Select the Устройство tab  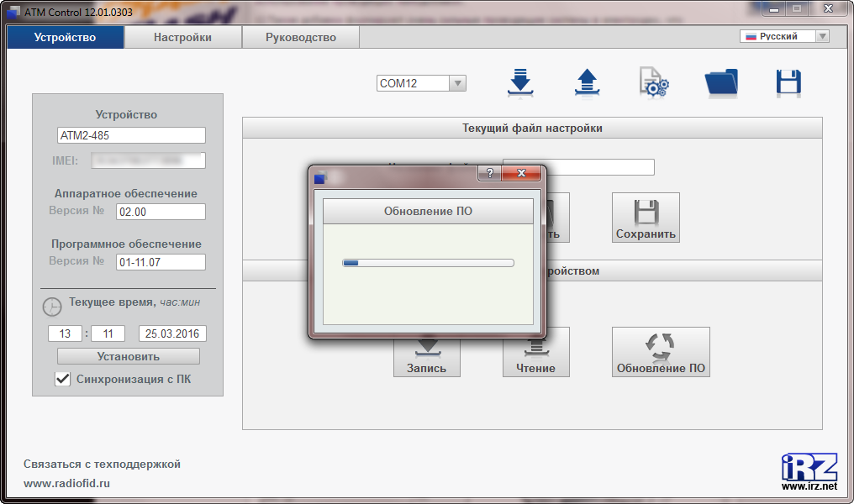65,37
